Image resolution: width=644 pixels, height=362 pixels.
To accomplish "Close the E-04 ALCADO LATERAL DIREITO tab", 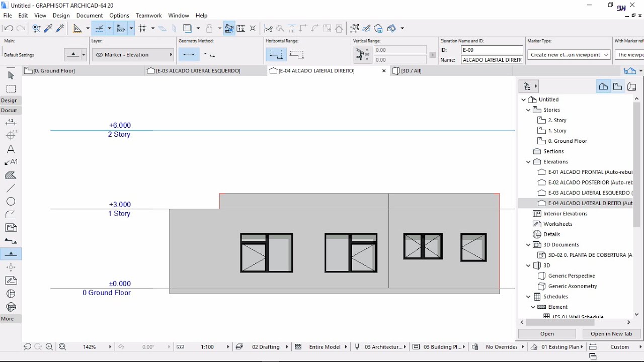I will click(x=384, y=71).
